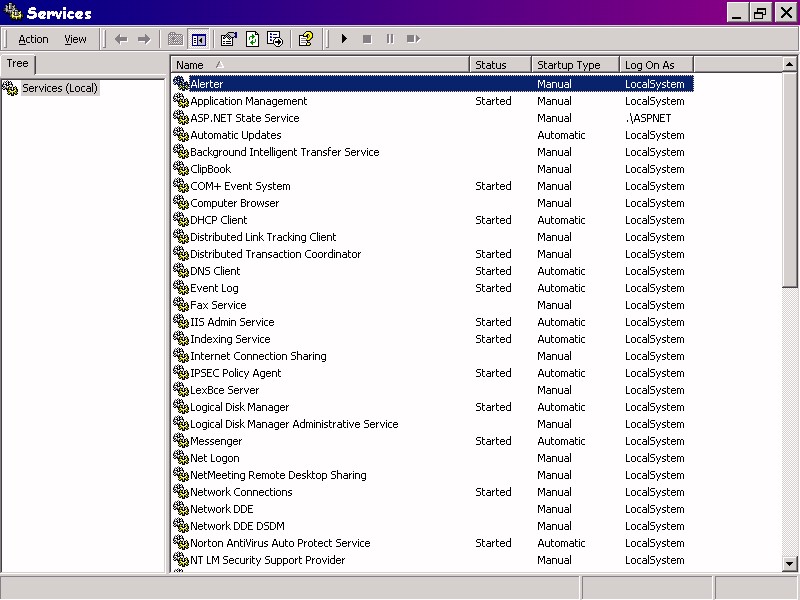Viewport: 800px width, 600px height.
Task: Click the Back arrow in toolbar
Action: (x=121, y=39)
